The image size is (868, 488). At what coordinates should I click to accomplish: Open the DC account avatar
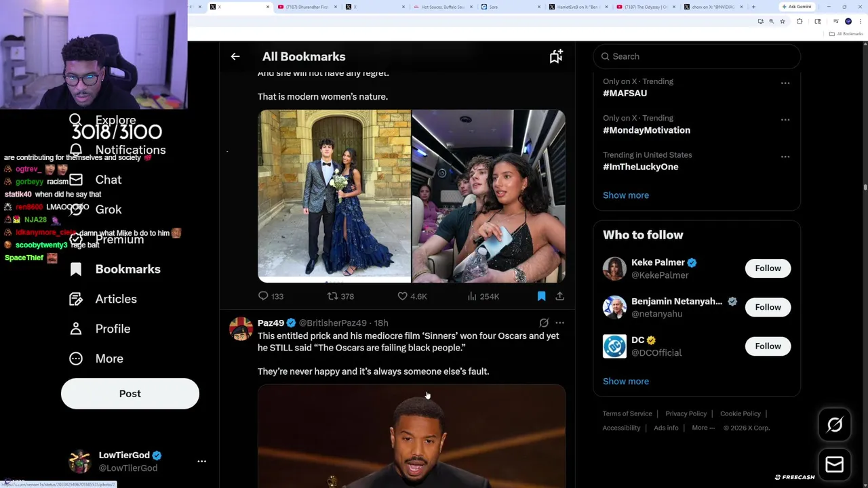pos(614,346)
